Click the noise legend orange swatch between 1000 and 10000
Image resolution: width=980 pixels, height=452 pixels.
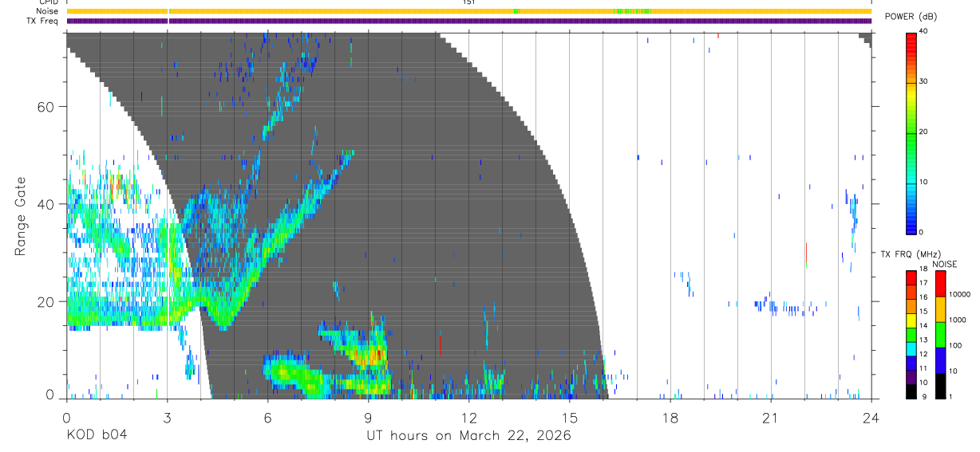pos(940,309)
